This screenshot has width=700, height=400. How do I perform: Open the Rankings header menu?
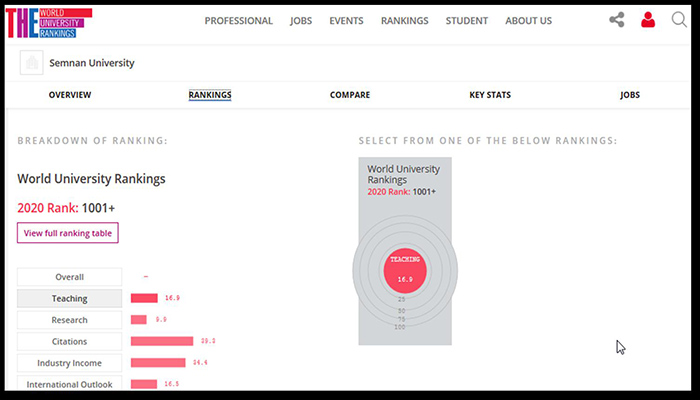[404, 21]
